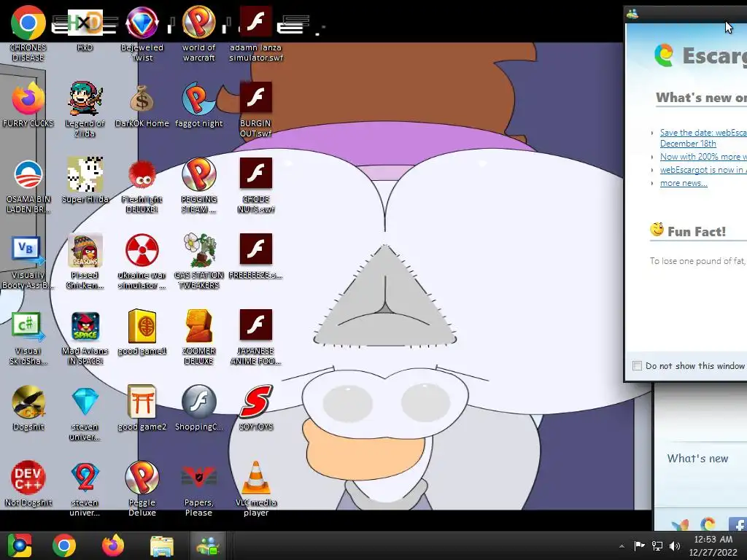This screenshot has height=560, width=747.
Task: Open the volume speaker tray icon
Action: pyautogui.click(x=675, y=545)
